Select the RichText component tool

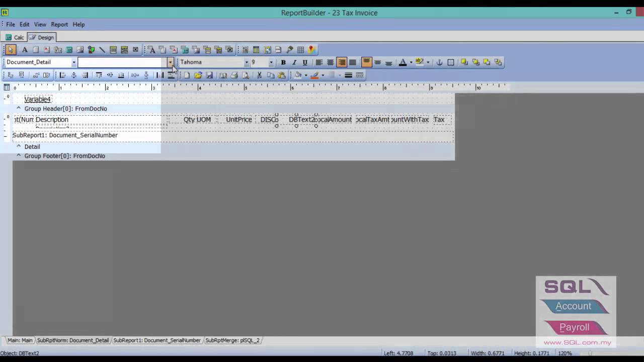pyautogui.click(x=47, y=50)
